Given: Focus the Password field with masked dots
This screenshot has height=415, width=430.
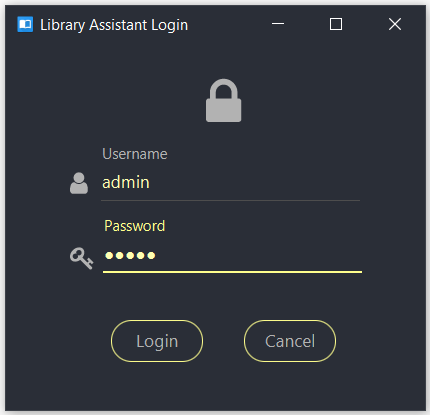Looking at the screenshot, I should click(x=232, y=256).
